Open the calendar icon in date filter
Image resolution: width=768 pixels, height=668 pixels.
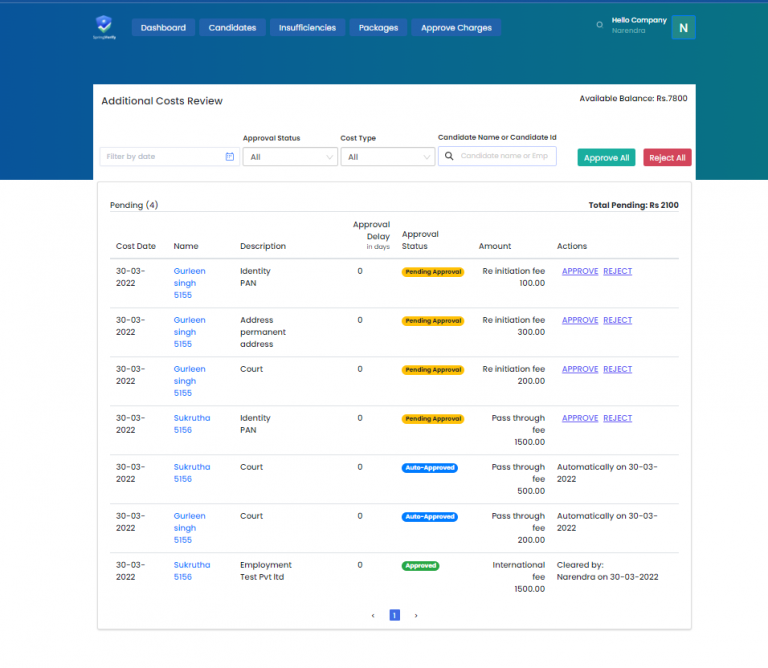tap(229, 157)
